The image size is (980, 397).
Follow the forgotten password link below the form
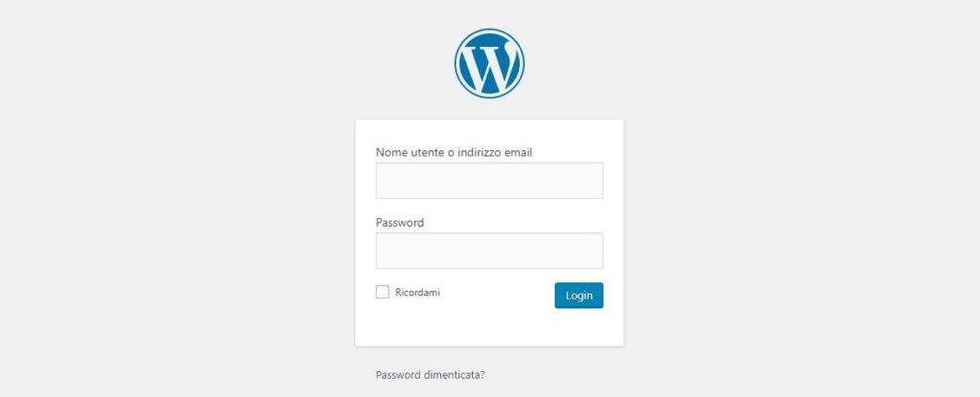pos(430,375)
